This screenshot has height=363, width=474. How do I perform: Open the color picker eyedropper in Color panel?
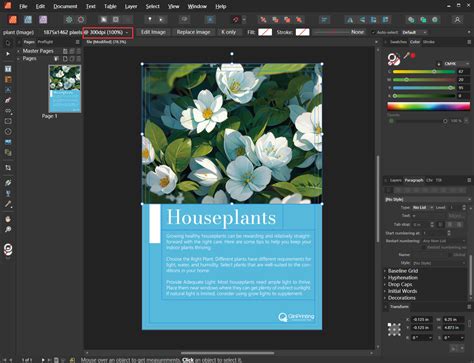[406, 56]
